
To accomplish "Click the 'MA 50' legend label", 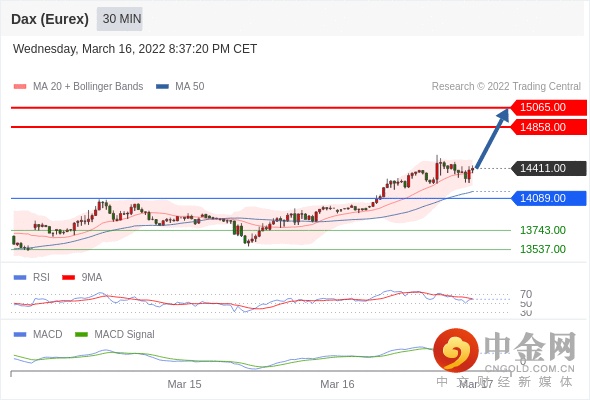I will click(x=190, y=87).
